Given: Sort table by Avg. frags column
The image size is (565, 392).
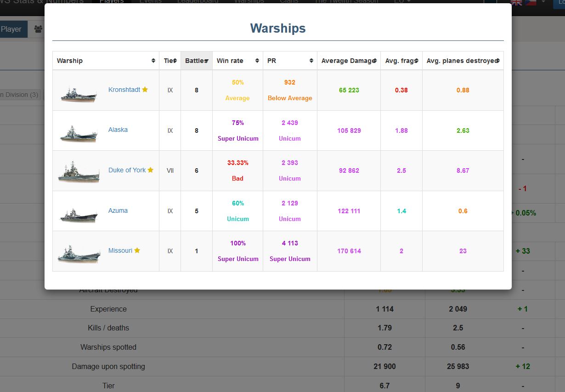Looking at the screenshot, I should click(401, 61).
